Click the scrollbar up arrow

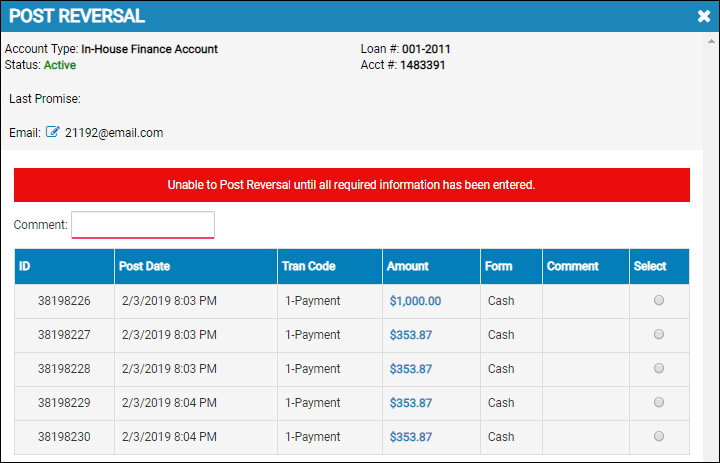pyautogui.click(x=711, y=41)
